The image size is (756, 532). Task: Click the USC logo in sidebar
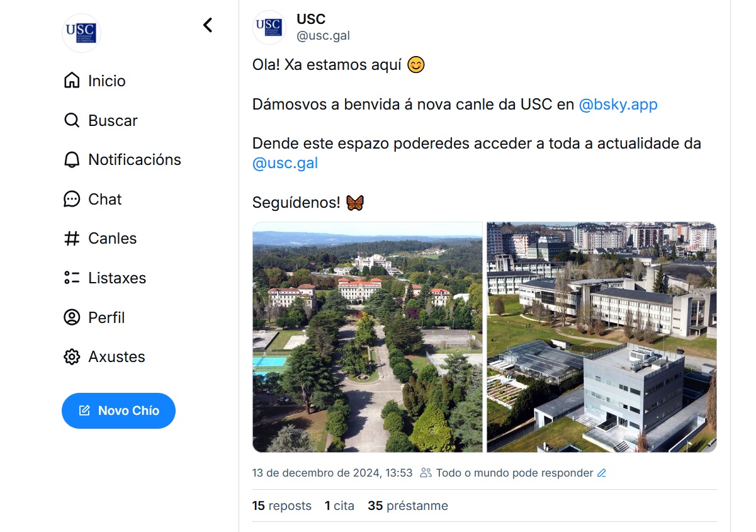click(81, 33)
